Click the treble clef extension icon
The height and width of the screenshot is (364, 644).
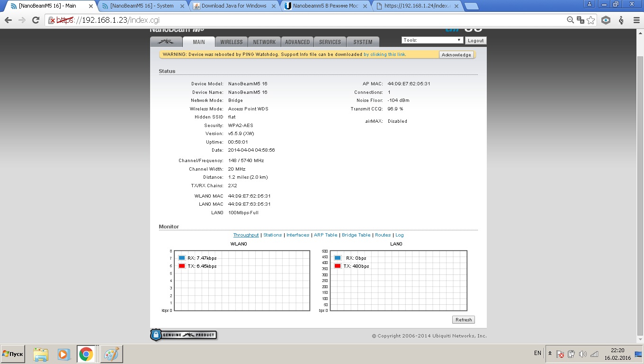point(621,20)
